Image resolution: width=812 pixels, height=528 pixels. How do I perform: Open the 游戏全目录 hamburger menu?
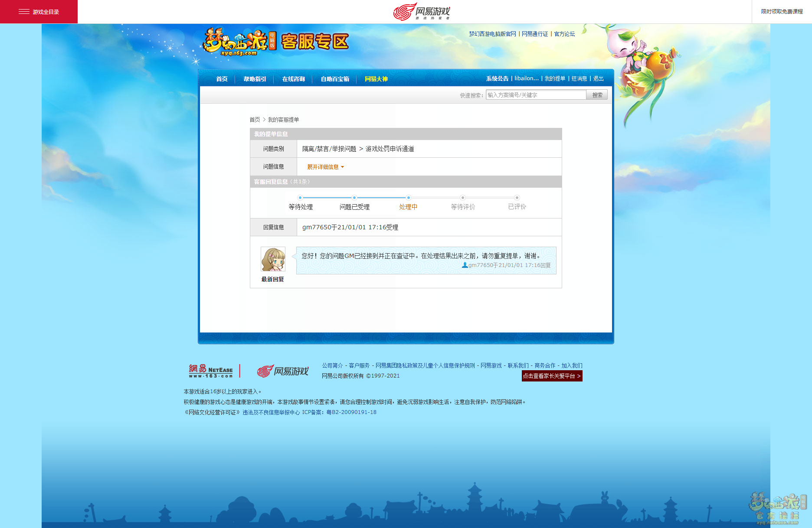click(x=39, y=12)
